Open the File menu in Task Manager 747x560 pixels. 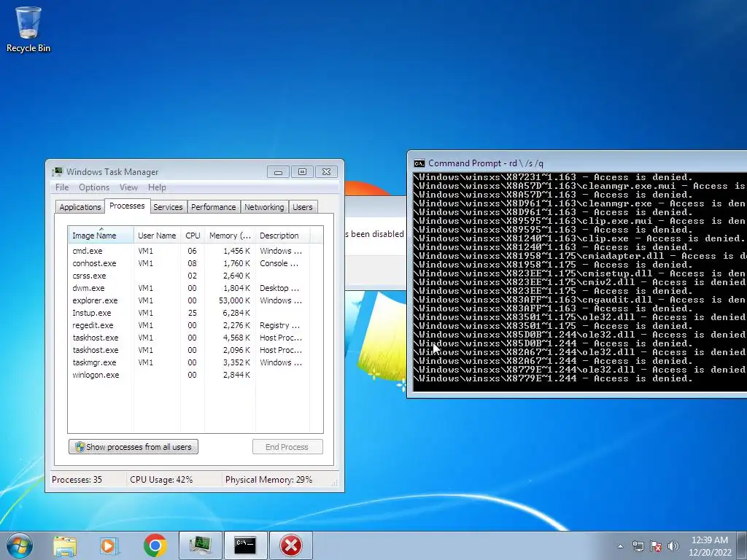pyautogui.click(x=62, y=187)
